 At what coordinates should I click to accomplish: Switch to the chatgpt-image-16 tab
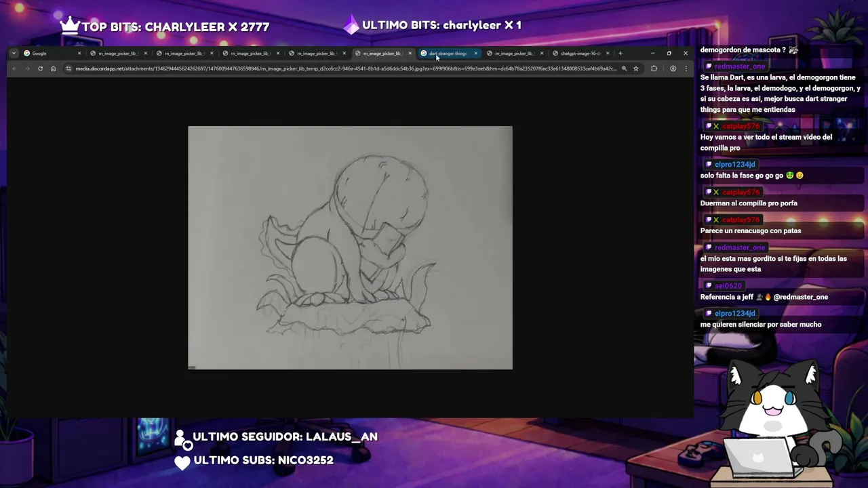pyautogui.click(x=580, y=53)
